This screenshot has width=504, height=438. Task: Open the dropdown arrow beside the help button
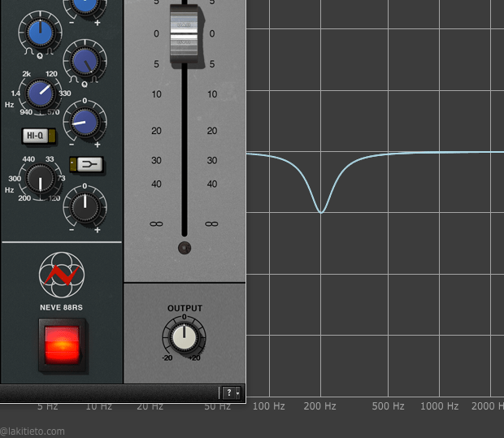pyautogui.click(x=238, y=393)
